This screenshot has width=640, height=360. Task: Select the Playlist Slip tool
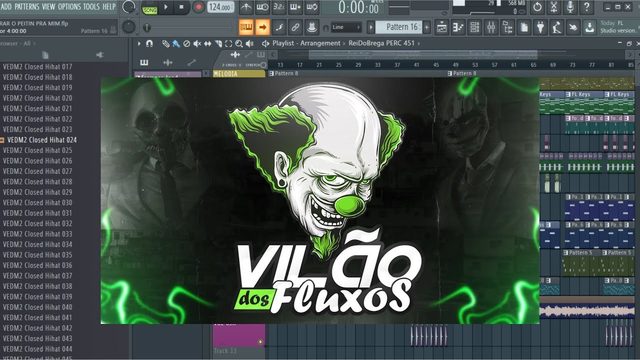[x=207, y=43]
